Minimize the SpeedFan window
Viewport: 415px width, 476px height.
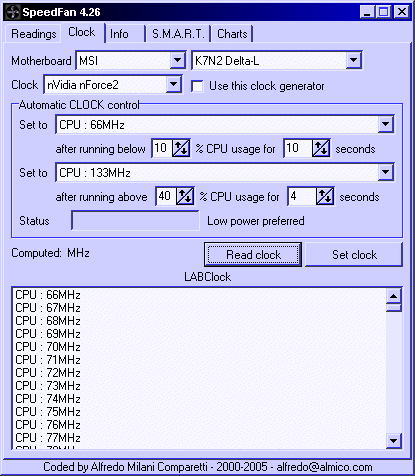(367, 12)
